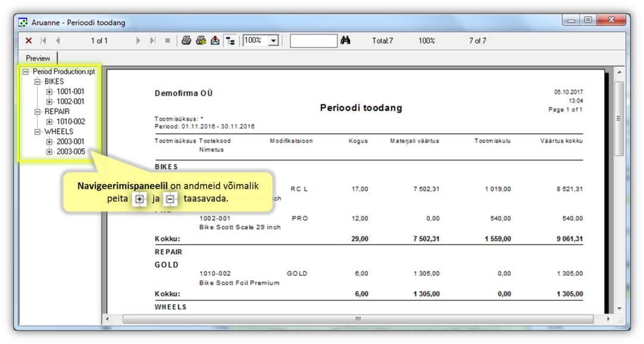Maximize the Aruanne report window
Screen dimensions: 644x344
(x=588, y=20)
